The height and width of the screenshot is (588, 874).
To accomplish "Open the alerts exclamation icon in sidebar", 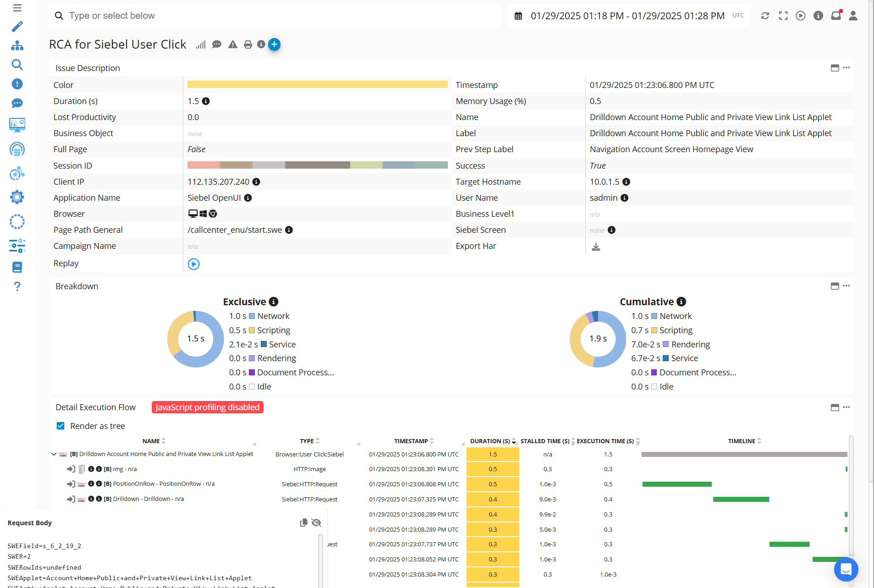I will point(17,84).
